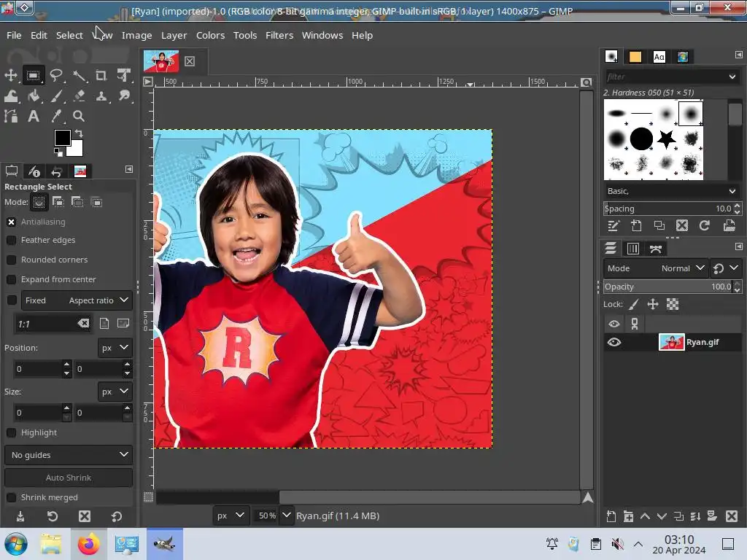
Task: Open the Layer menu
Action: [174, 35]
